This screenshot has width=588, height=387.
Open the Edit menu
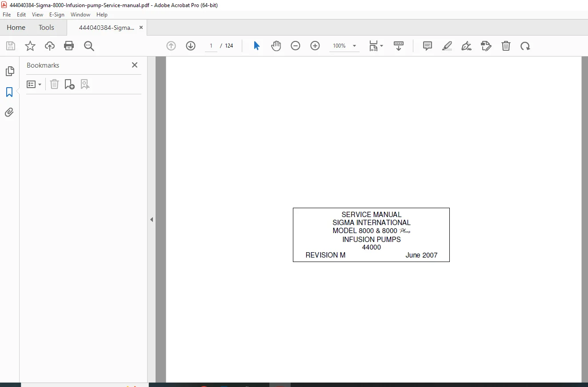tap(21, 15)
